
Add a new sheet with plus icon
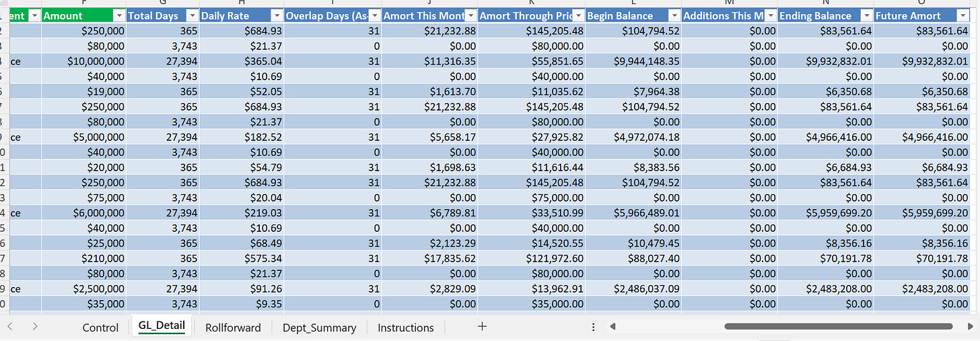pyautogui.click(x=482, y=327)
